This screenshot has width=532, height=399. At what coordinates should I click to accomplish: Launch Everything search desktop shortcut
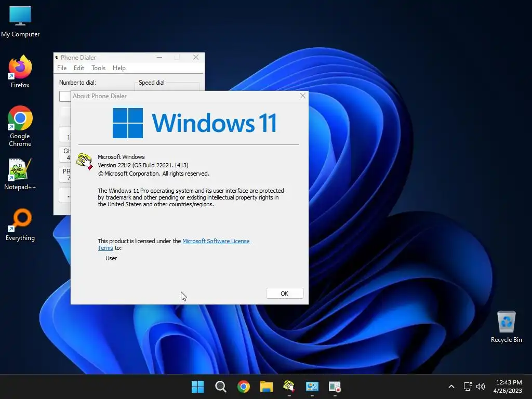[20, 224]
